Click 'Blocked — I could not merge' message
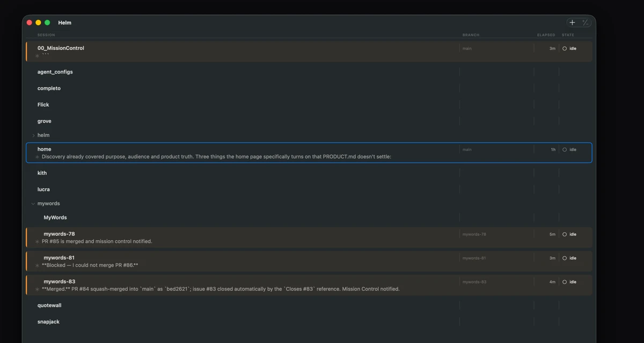The image size is (644, 343). (90, 265)
